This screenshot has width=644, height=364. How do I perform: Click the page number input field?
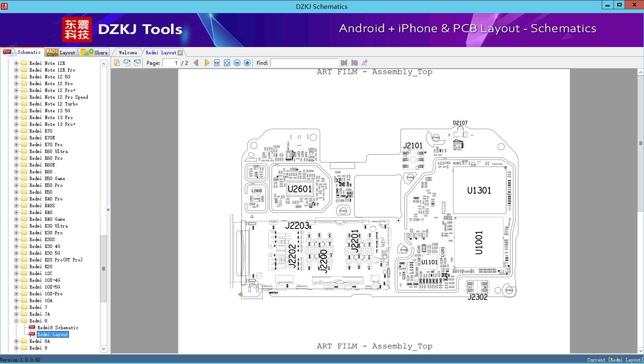pos(171,63)
